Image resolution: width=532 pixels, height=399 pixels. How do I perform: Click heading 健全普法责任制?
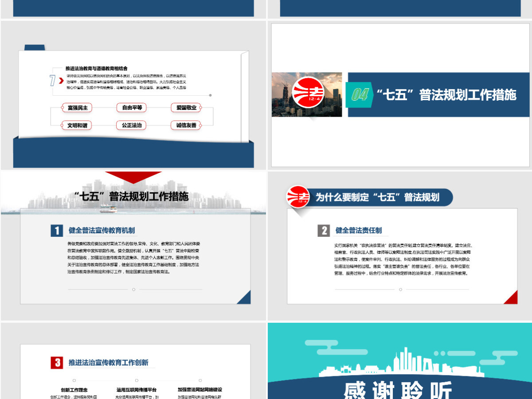tap(359, 231)
